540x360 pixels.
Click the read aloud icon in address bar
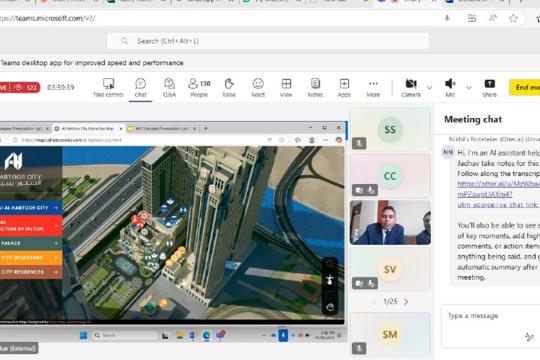tap(493, 18)
